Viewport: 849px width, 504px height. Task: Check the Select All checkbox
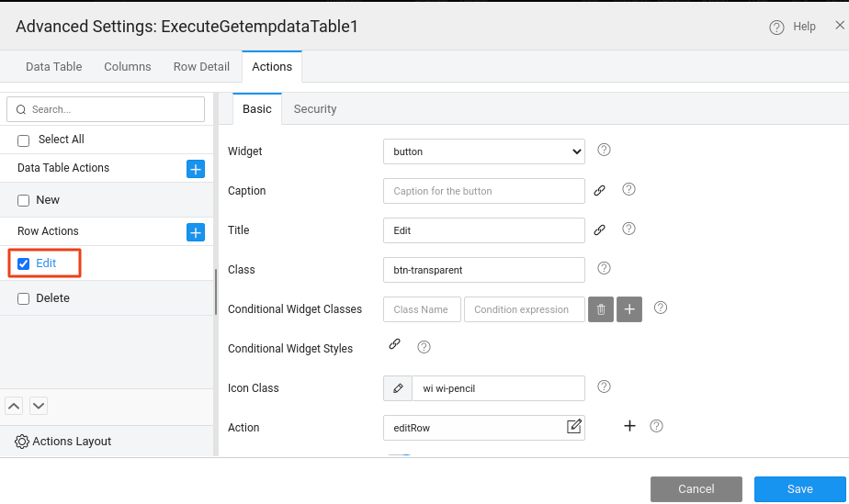[x=24, y=140]
